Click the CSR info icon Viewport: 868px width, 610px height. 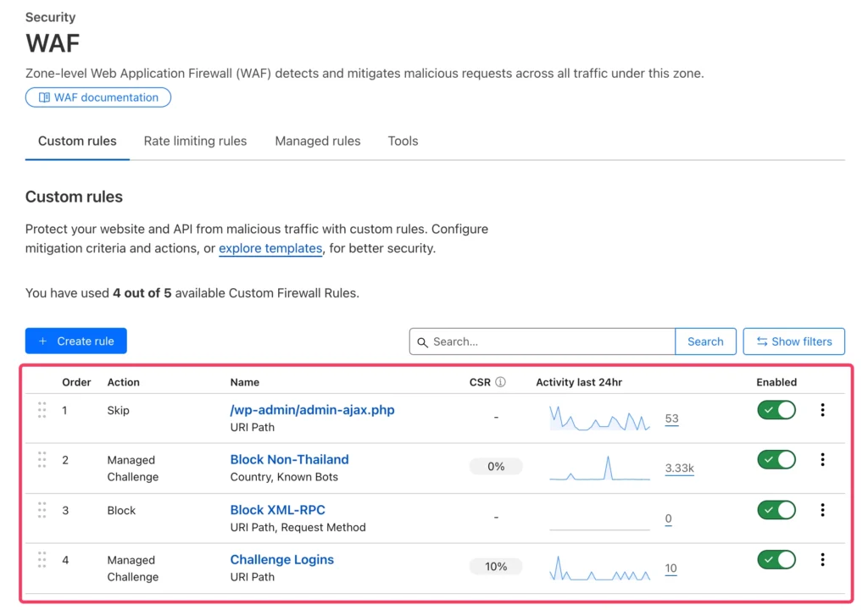click(x=500, y=382)
